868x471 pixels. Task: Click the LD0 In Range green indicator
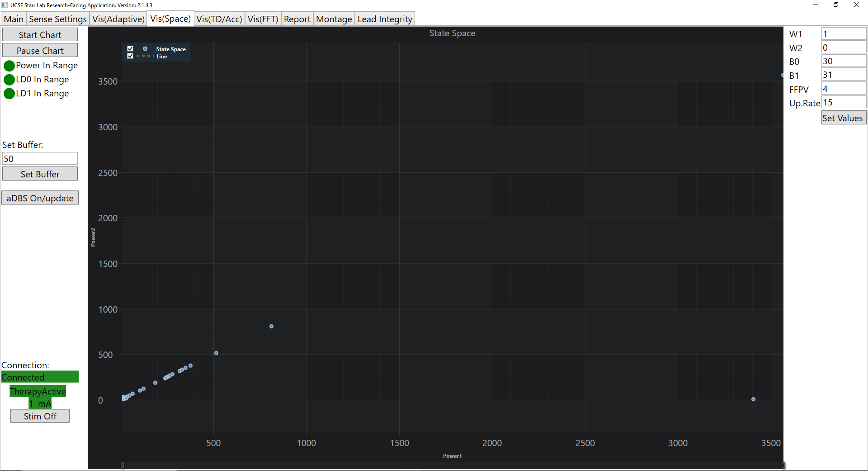pyautogui.click(x=9, y=80)
